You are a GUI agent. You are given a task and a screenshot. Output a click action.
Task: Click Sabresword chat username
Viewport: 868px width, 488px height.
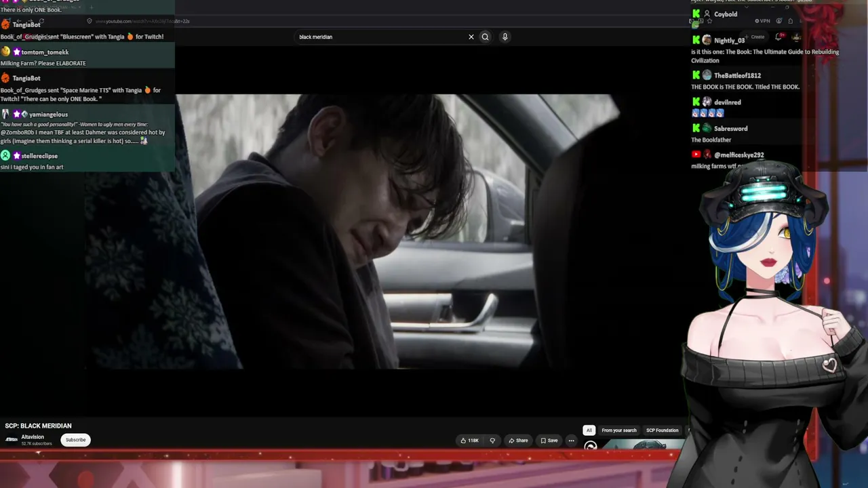[731, 129]
